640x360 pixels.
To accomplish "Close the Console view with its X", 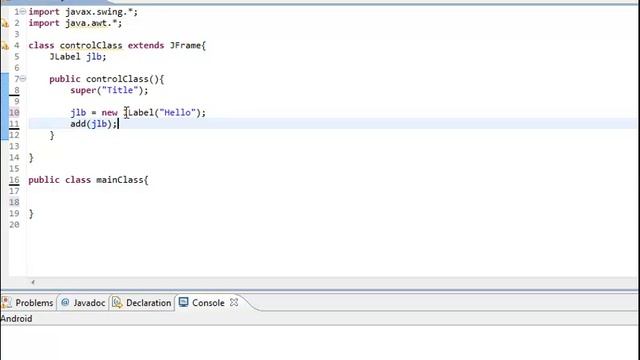I will pos(234,302).
